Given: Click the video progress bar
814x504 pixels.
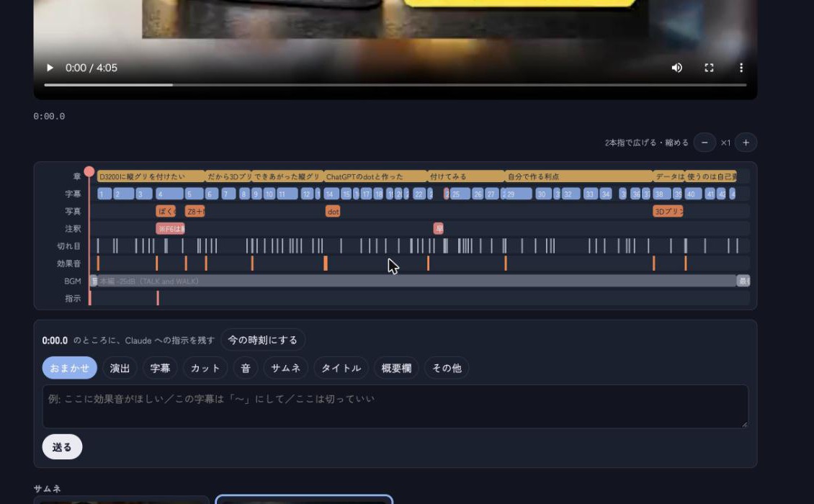Looking at the screenshot, I should tap(395, 85).
